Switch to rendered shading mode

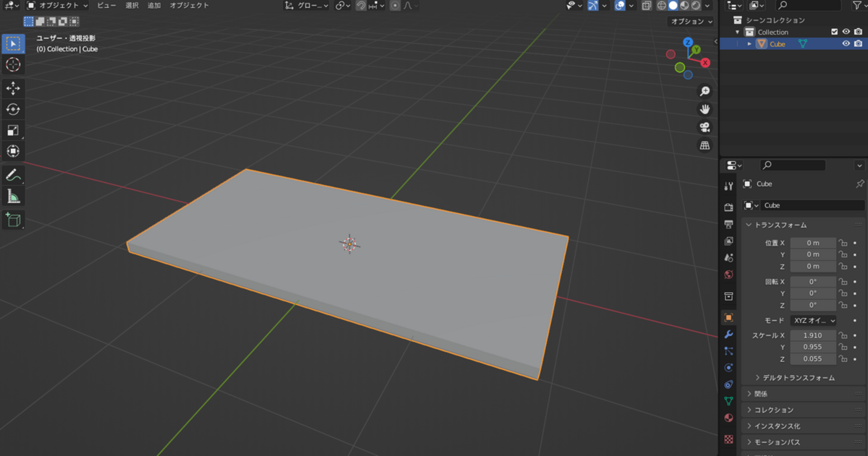[x=695, y=5]
